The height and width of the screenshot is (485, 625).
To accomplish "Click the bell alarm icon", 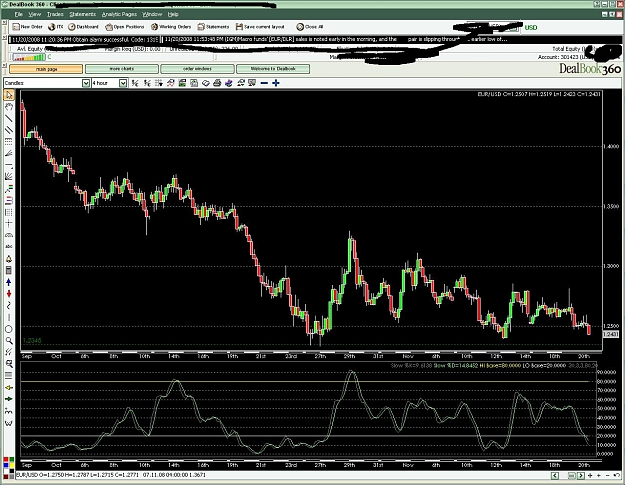I will (x=9, y=259).
